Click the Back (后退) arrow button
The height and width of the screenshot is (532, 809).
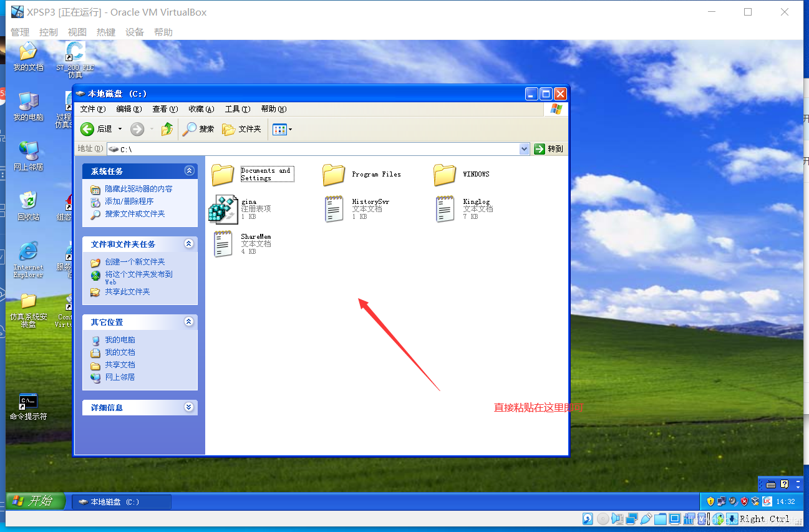[x=87, y=129]
